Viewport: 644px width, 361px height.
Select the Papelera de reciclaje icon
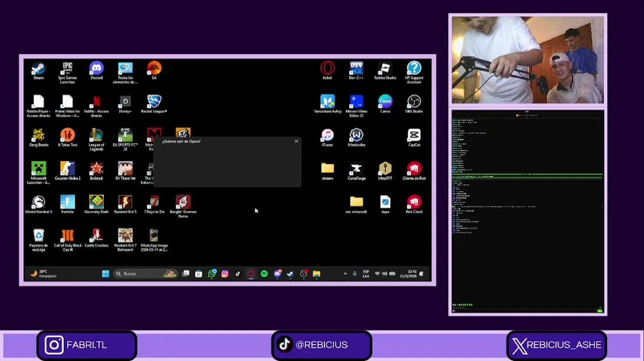(39, 241)
